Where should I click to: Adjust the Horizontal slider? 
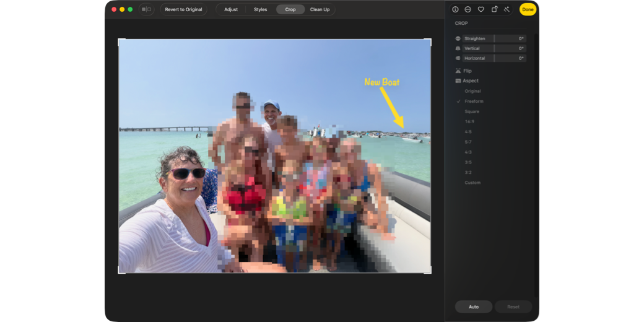494,58
